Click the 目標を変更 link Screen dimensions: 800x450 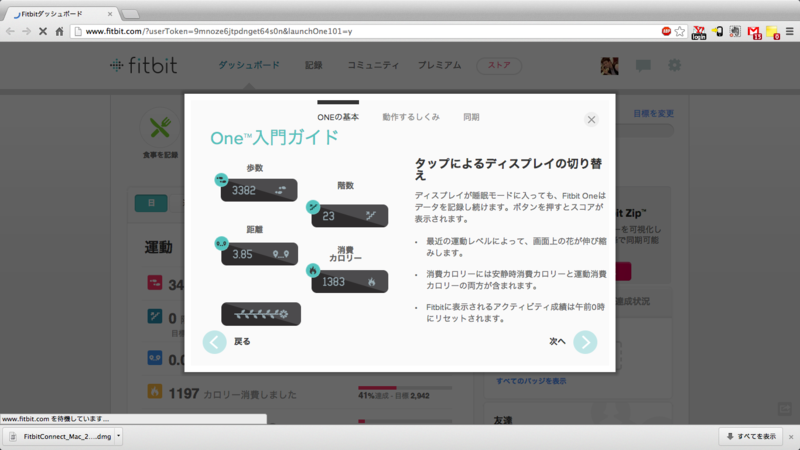tap(654, 113)
